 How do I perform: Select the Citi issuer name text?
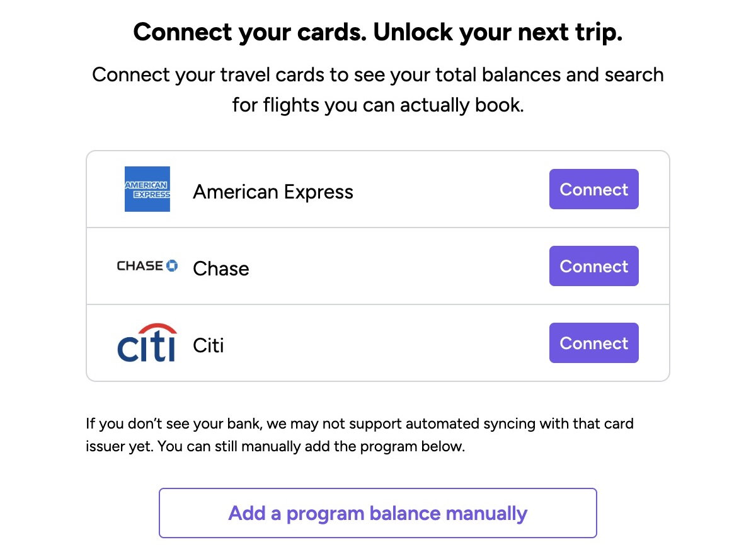208,346
